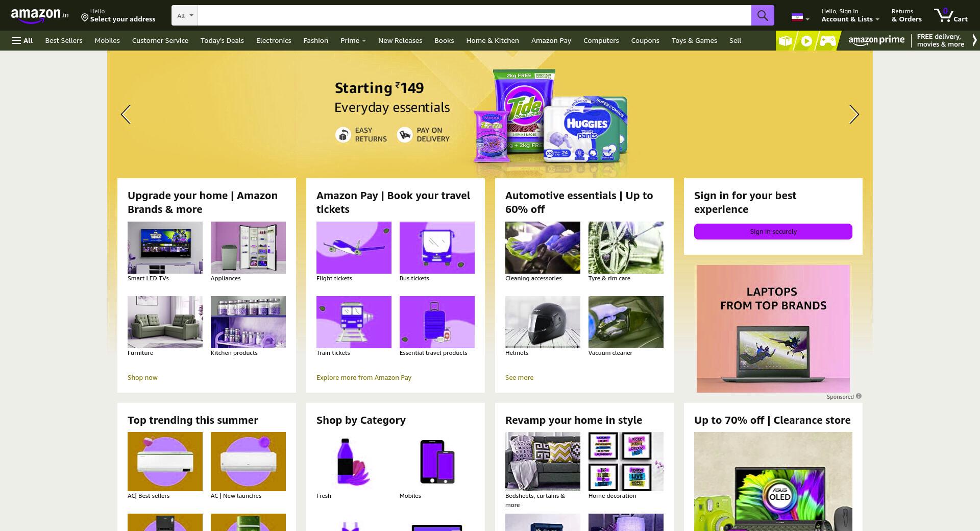This screenshot has height=531, width=980.
Task: Open Sell menu item
Action: click(735, 40)
